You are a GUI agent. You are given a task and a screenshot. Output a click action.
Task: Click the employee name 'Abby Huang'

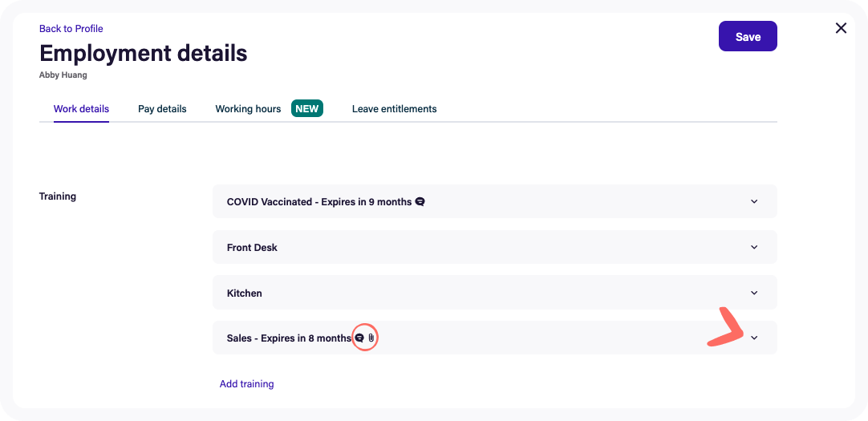tap(63, 75)
